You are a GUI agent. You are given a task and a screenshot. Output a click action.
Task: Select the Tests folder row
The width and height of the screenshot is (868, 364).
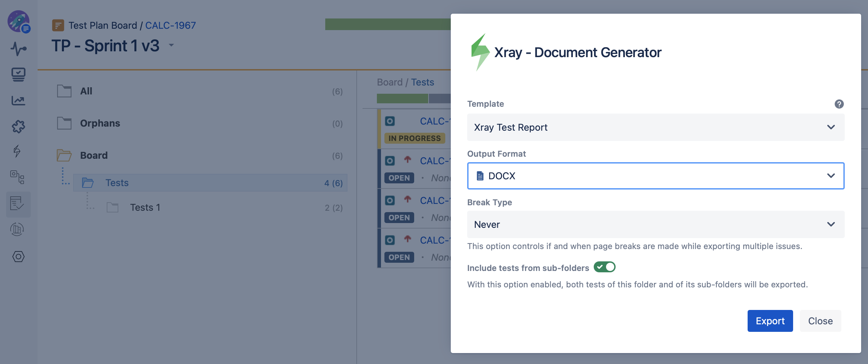point(210,183)
